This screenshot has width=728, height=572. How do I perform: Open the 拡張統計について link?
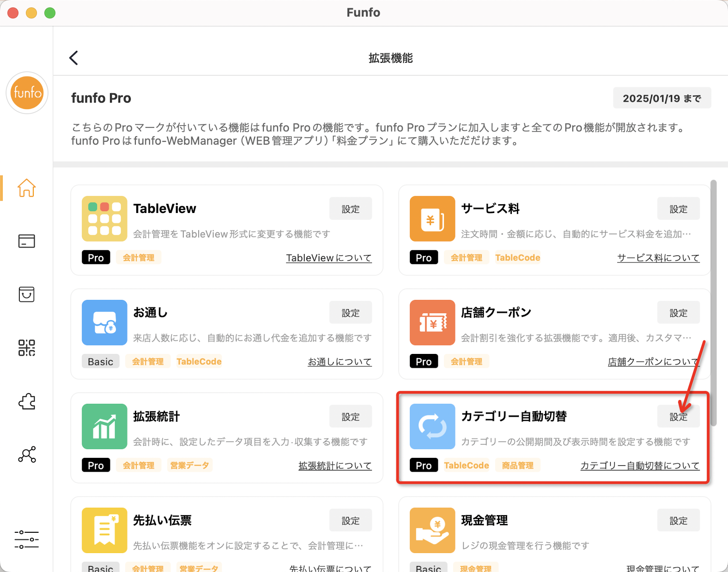[335, 466]
